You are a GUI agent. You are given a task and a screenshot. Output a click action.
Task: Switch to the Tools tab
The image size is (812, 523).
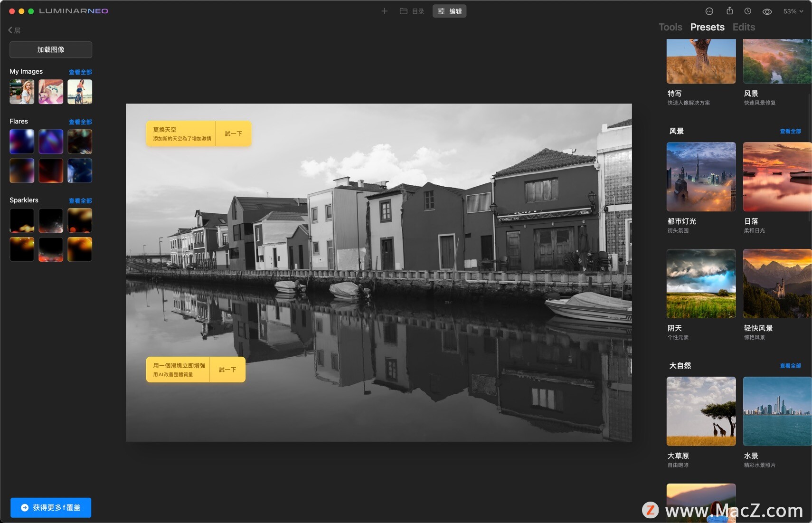tap(670, 27)
